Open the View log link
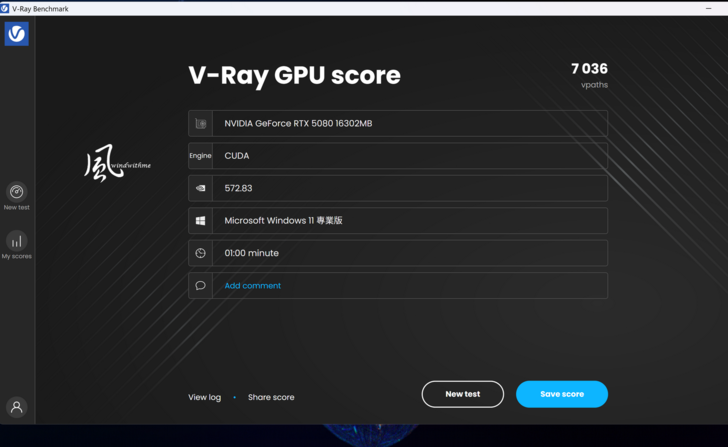Screen dimensions: 728x447 click(x=204, y=397)
